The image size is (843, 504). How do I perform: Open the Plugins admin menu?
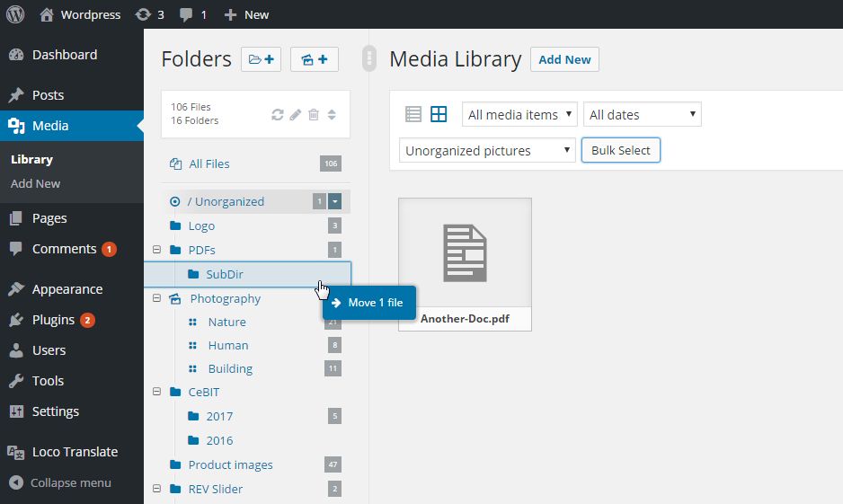(x=53, y=320)
